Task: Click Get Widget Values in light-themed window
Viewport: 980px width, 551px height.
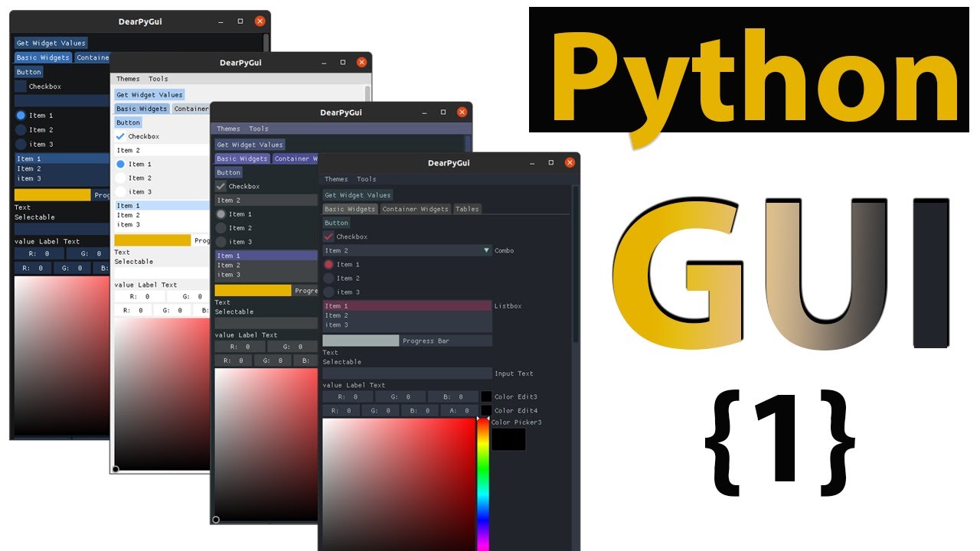Action: [149, 95]
